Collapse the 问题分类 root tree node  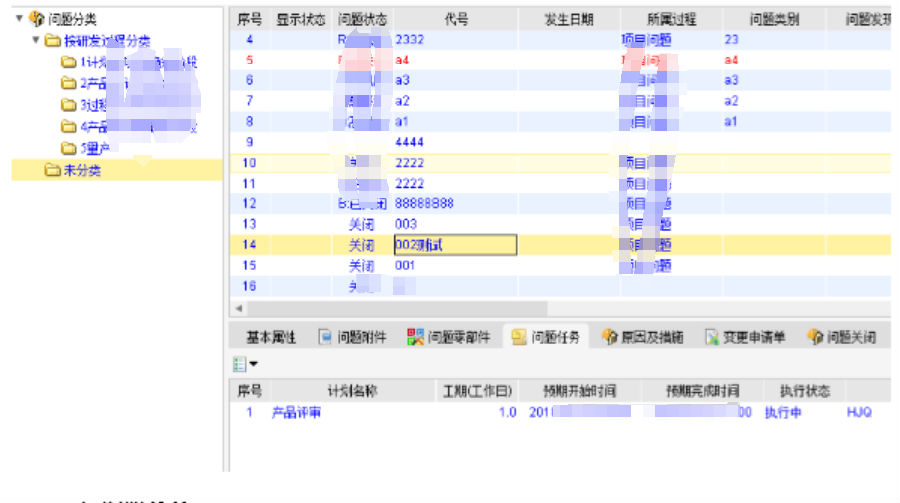point(19,18)
